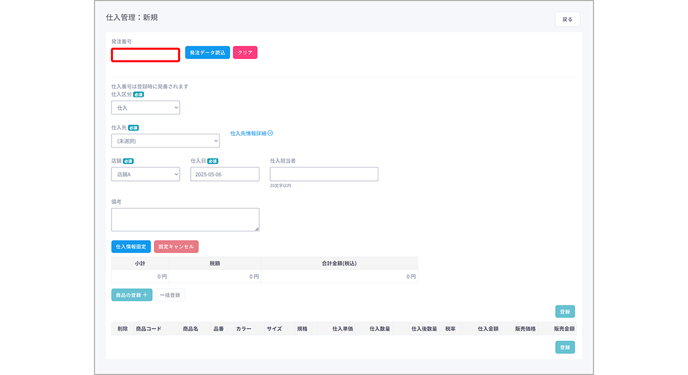
Task: Click the 固定キャンセル button
Action: (x=176, y=246)
